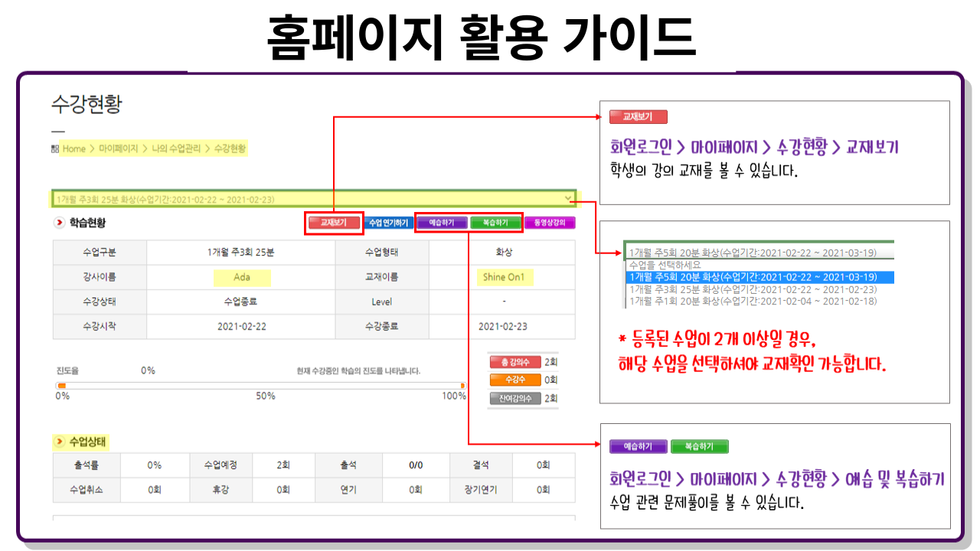Click the home icon before the breadcrumb

tap(55, 149)
